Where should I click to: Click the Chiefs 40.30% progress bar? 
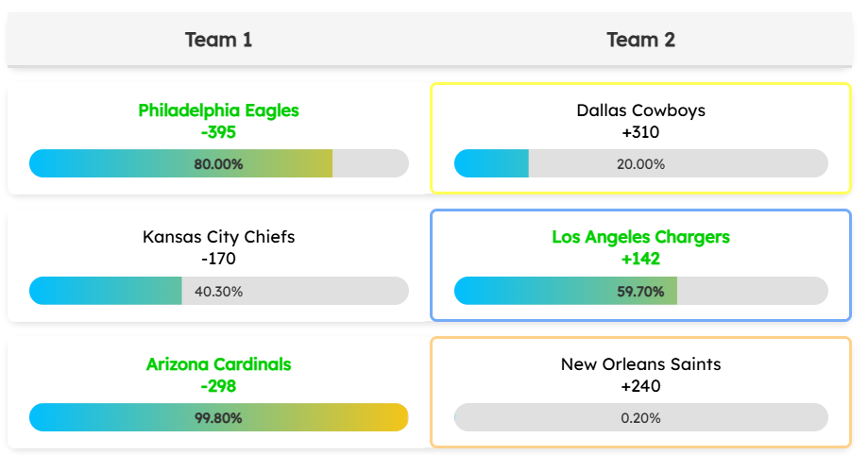click(x=218, y=291)
